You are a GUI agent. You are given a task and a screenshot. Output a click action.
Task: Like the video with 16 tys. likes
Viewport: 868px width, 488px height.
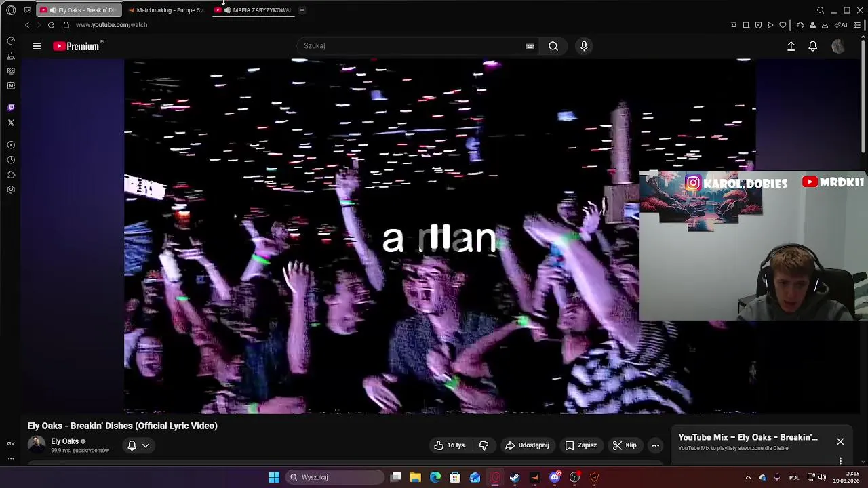coord(450,445)
